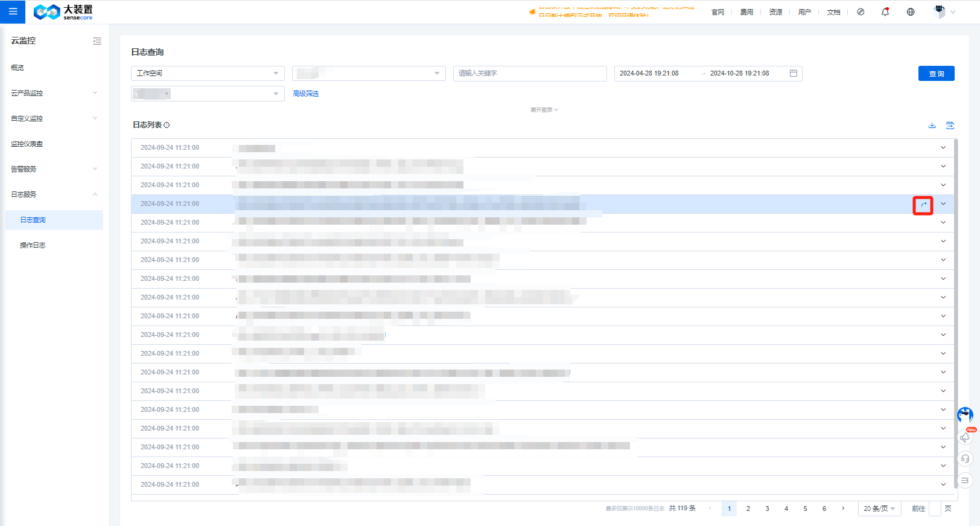Go to page 4

pyautogui.click(x=786, y=508)
